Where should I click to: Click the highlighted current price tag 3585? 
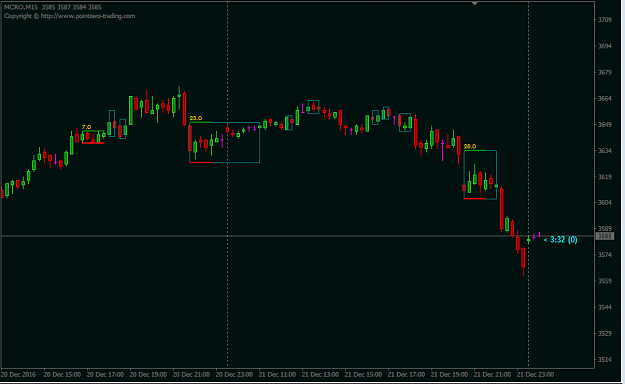(605, 236)
